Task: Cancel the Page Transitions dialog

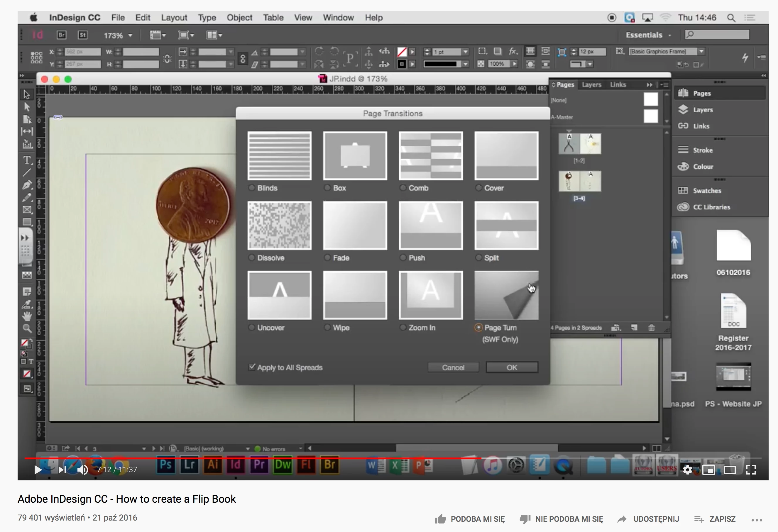Action: pos(453,367)
